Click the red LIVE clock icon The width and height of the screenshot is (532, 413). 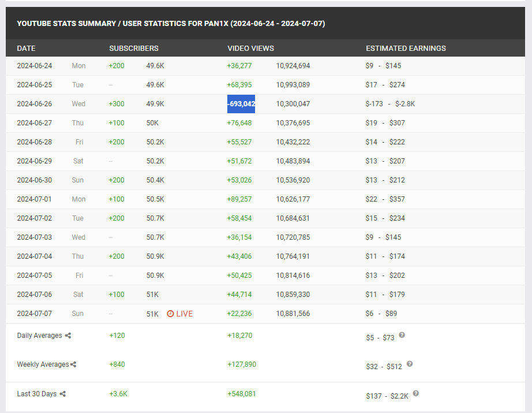click(170, 314)
